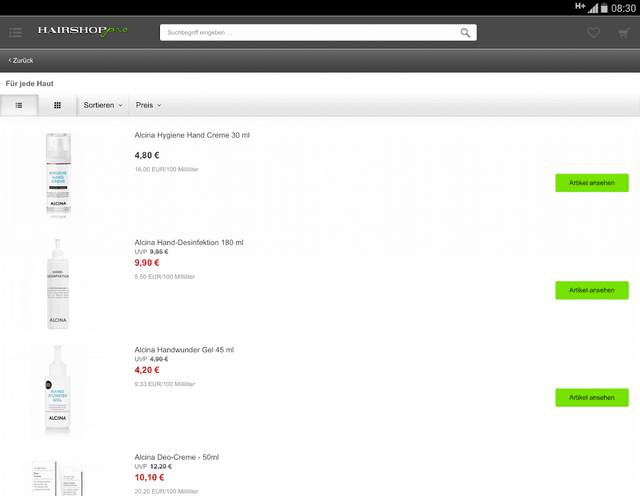Switch to list view layout

pos(19,105)
